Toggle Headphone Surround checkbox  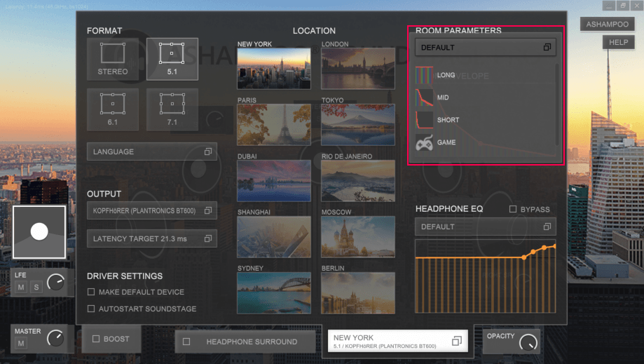coord(186,342)
